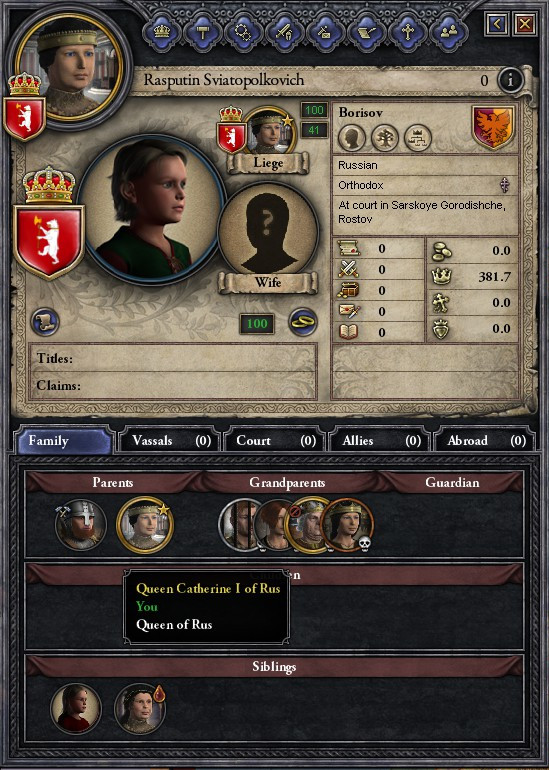The height and width of the screenshot is (770, 549).
Task: Open the diplomacy scroll icon beside portrait
Action: pos(45,322)
